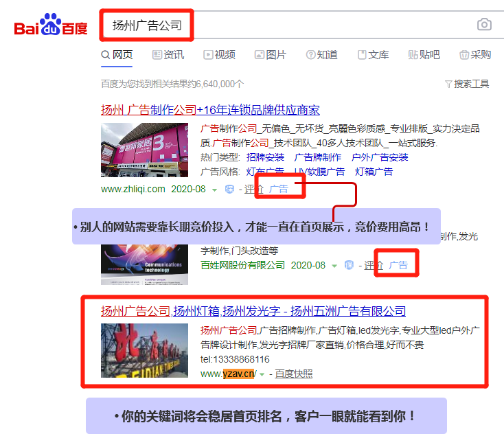This screenshot has width=504, height=434.
Task: Click 百姓网股份有限公司 source link
Action: point(242,265)
